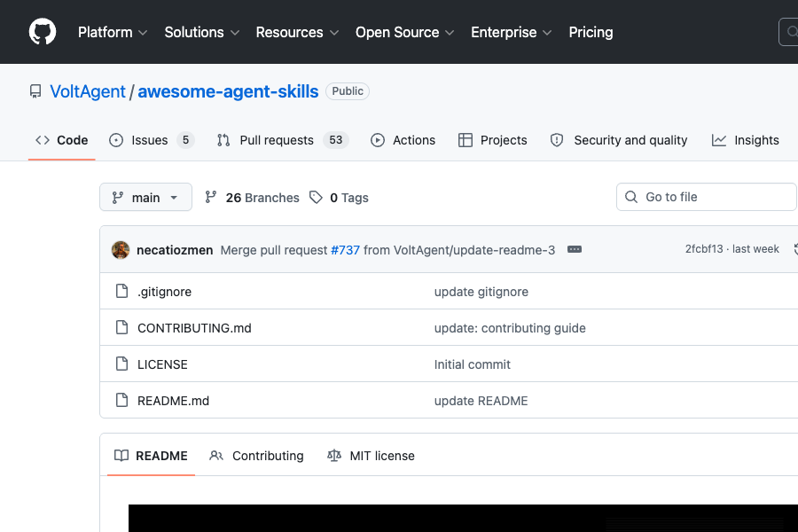Open the README.md file
798x532 pixels.
tap(173, 401)
